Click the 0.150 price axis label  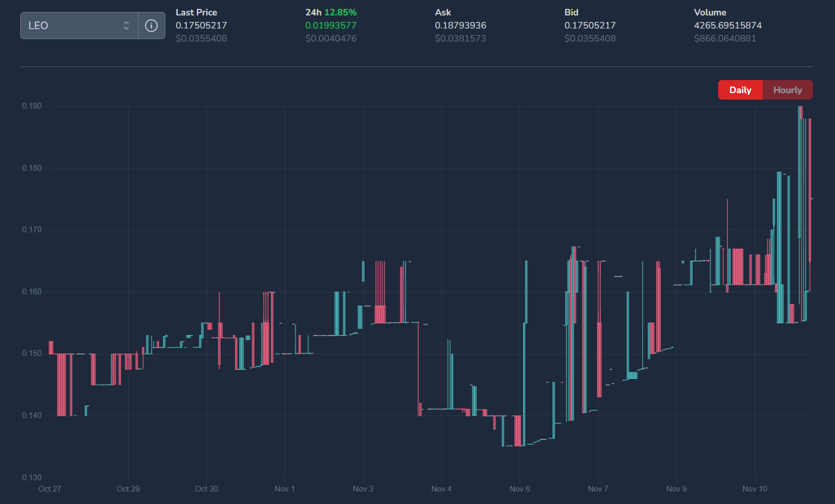[x=32, y=353]
